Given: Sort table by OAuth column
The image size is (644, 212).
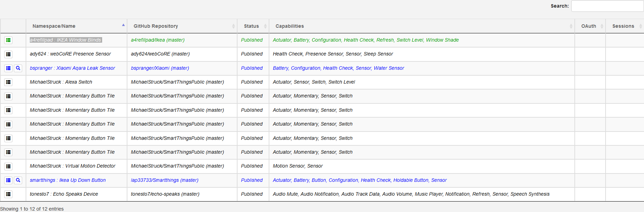Looking at the screenshot, I should pos(589,26).
